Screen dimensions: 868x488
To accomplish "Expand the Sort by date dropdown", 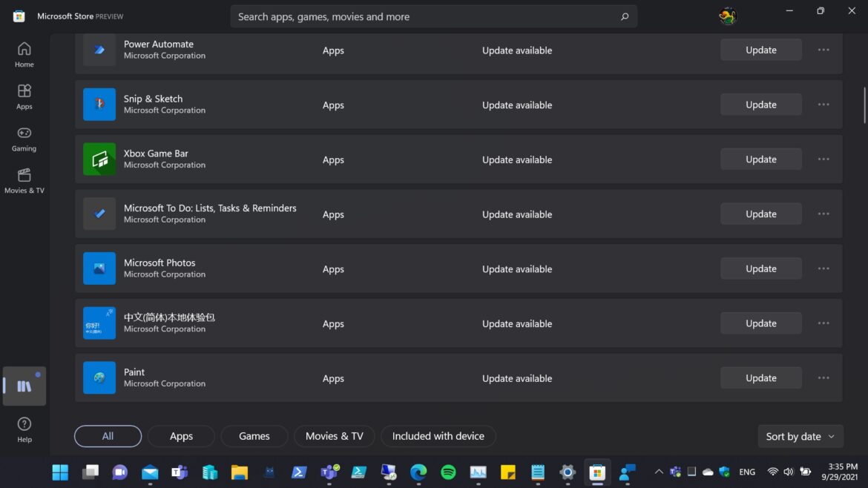I will 800,437.
